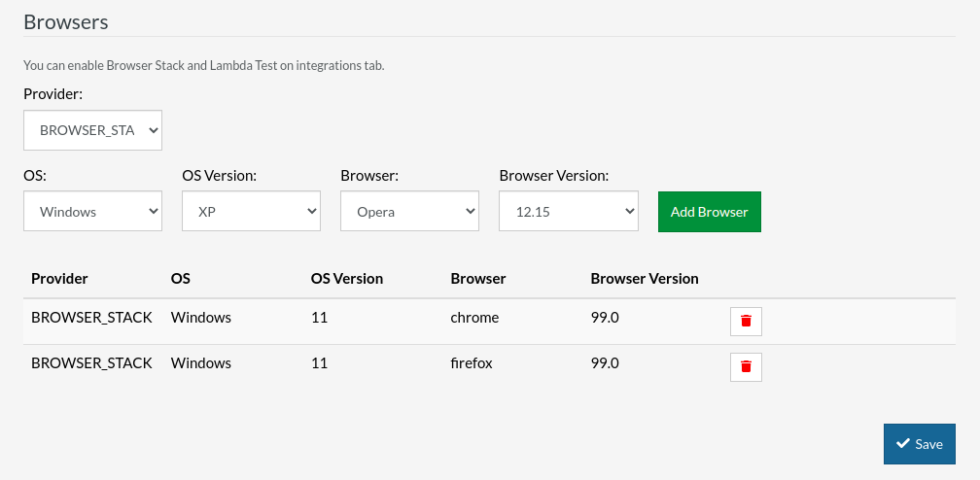Click trash icon for the firefox row
The height and width of the screenshot is (480, 980).
pos(746,366)
